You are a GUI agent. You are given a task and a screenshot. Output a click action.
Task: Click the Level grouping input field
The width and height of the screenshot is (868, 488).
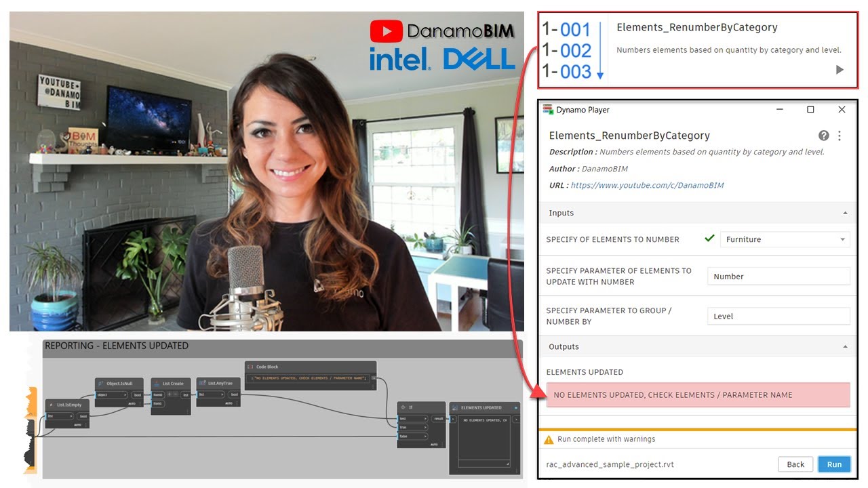point(778,317)
